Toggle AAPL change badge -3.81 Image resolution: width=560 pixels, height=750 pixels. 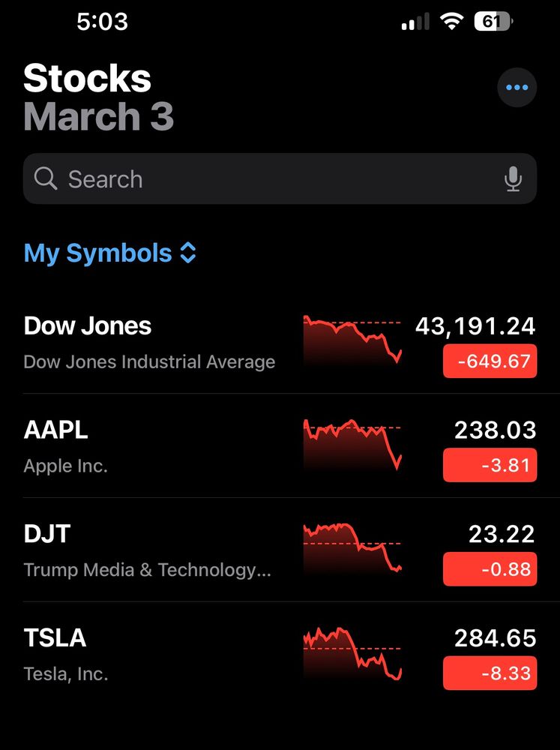click(x=490, y=466)
